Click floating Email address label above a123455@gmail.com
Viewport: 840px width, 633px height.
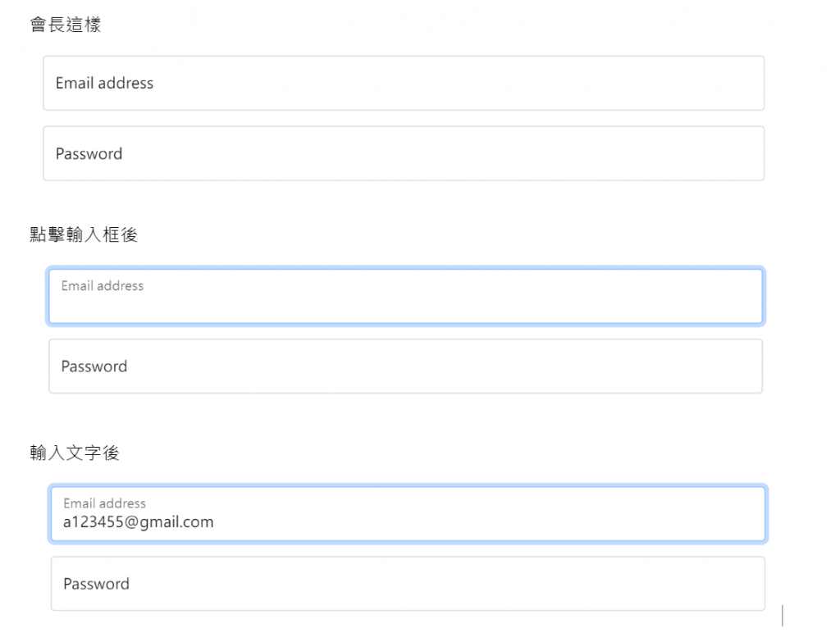pos(104,503)
